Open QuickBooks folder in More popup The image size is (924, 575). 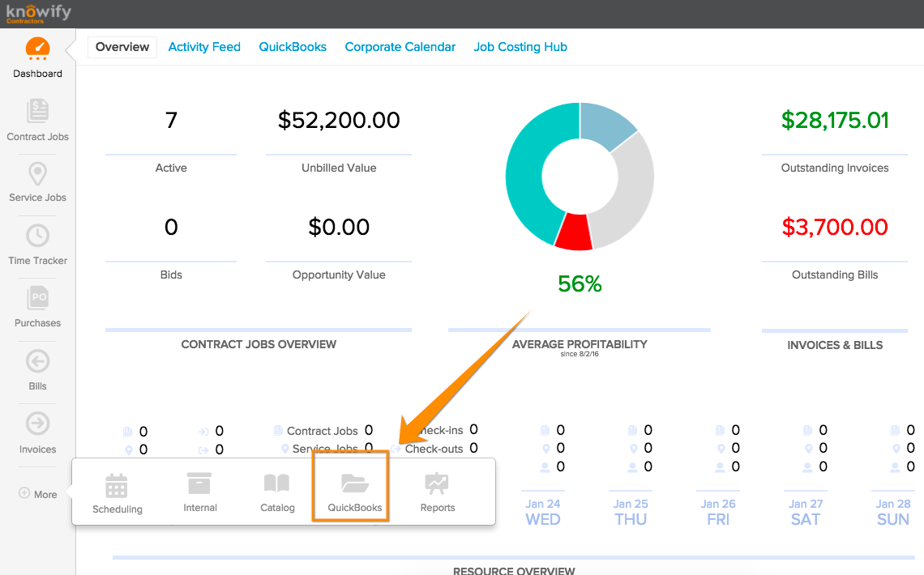coord(355,492)
